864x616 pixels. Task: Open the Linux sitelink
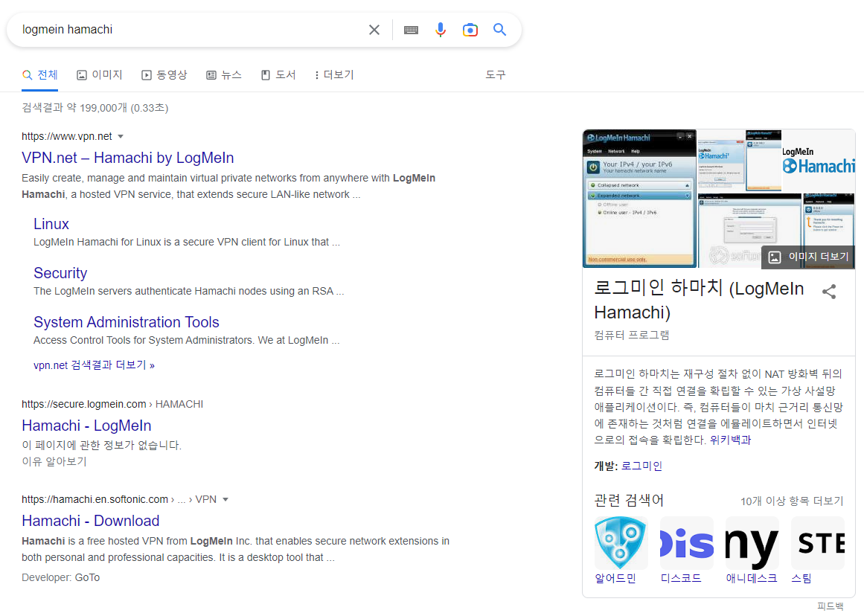51,224
